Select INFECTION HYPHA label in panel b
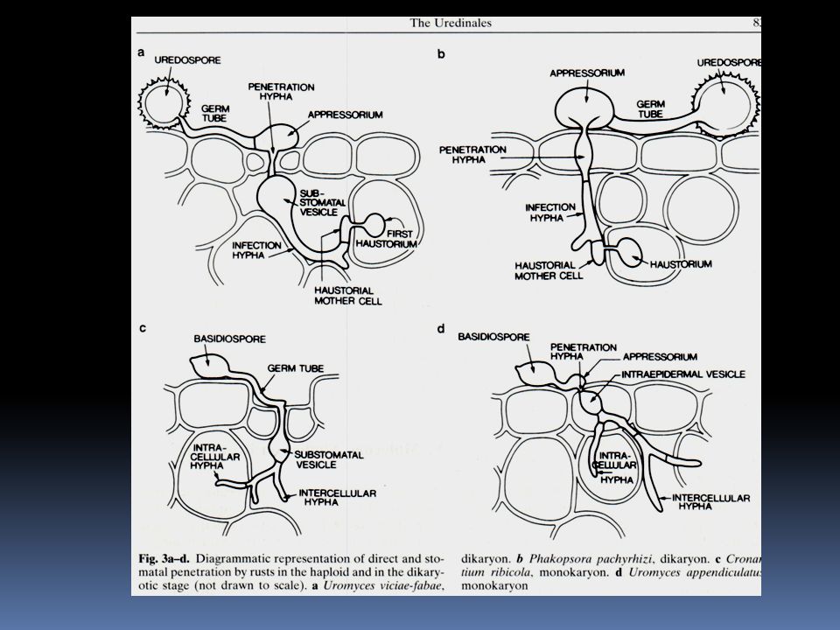This screenshot has height=630, width=840. [x=550, y=213]
